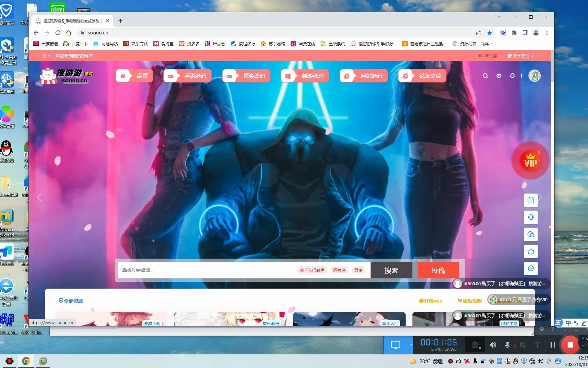The height and width of the screenshot is (368, 588).
Task: Reload the current page
Action: coord(58,33)
